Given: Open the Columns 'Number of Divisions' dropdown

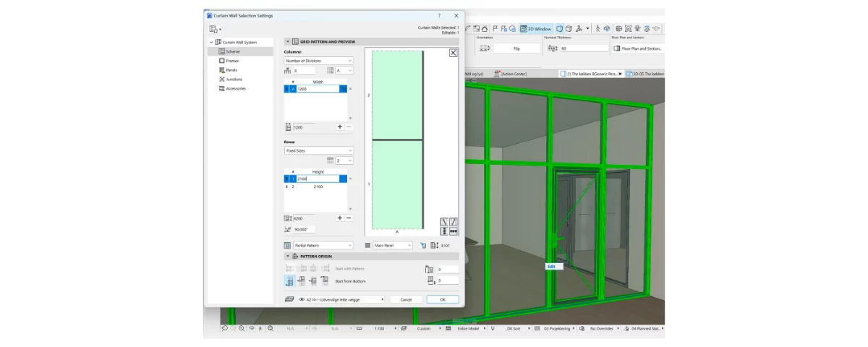Looking at the screenshot, I should pos(318,61).
